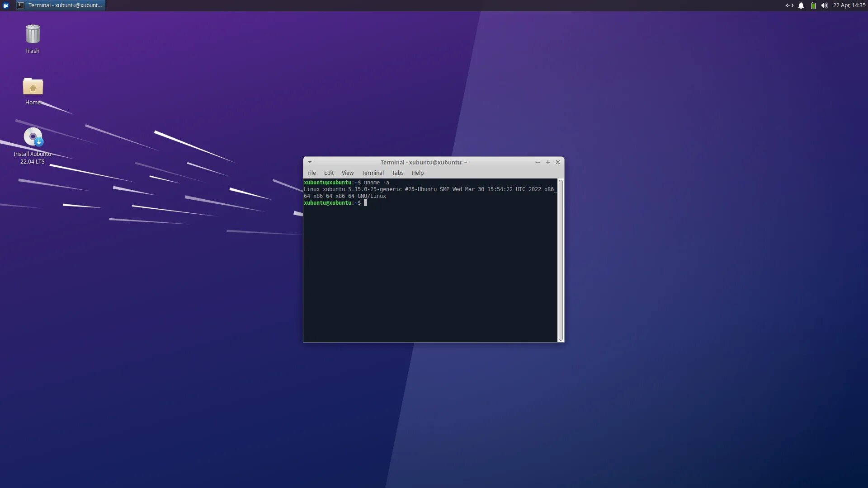
Task: Open the Tabs menu
Action: pyautogui.click(x=397, y=173)
